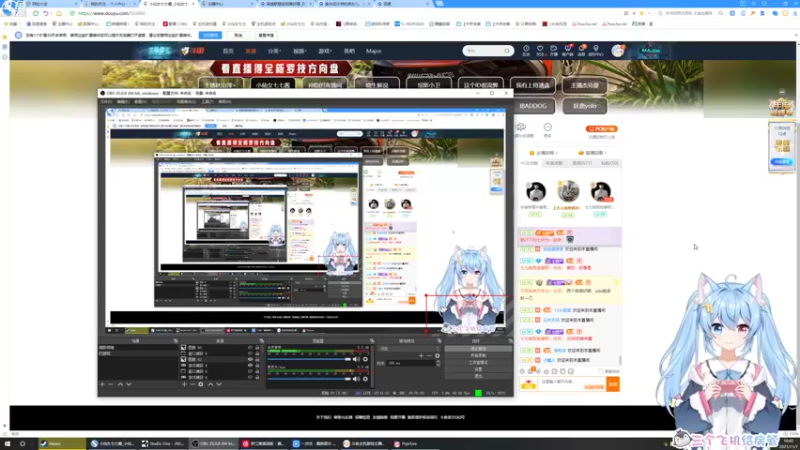Screen dimensions: 800x450
Task: Open Douyu followed channels heart icon
Action: click(540, 48)
